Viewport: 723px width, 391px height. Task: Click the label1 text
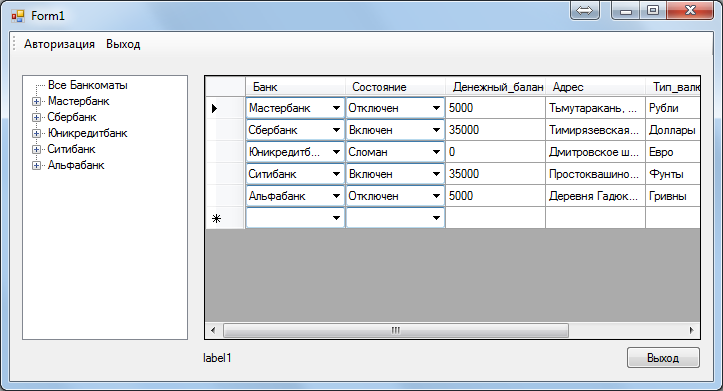pos(217,358)
